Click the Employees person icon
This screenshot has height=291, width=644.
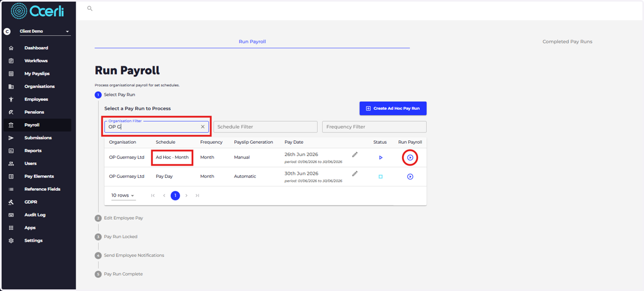11,99
